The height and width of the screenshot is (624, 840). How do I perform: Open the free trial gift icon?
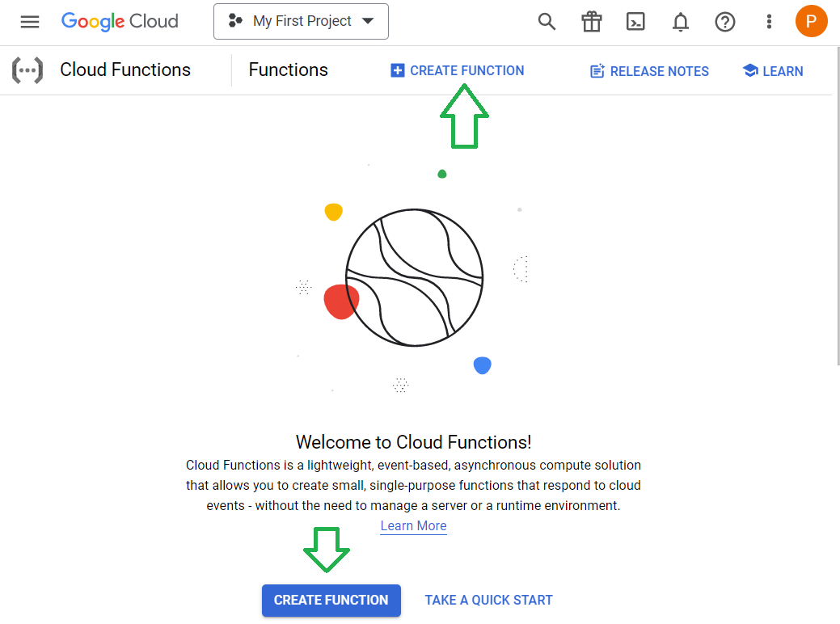[592, 22]
